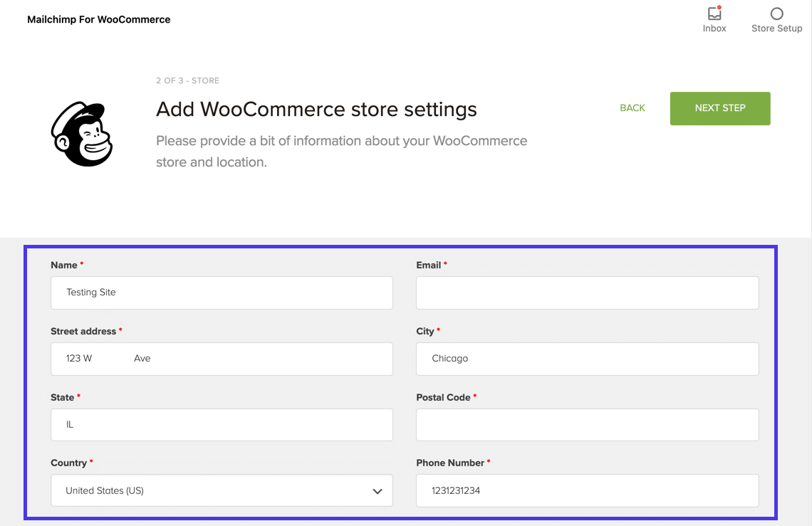The height and width of the screenshot is (526, 812).
Task: Click into the empty Email field
Action: [x=587, y=293]
